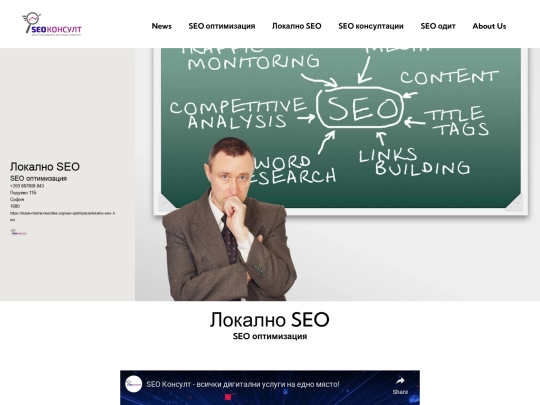The height and width of the screenshot is (405, 540).
Task: Navigate to About Us
Action: (x=489, y=26)
